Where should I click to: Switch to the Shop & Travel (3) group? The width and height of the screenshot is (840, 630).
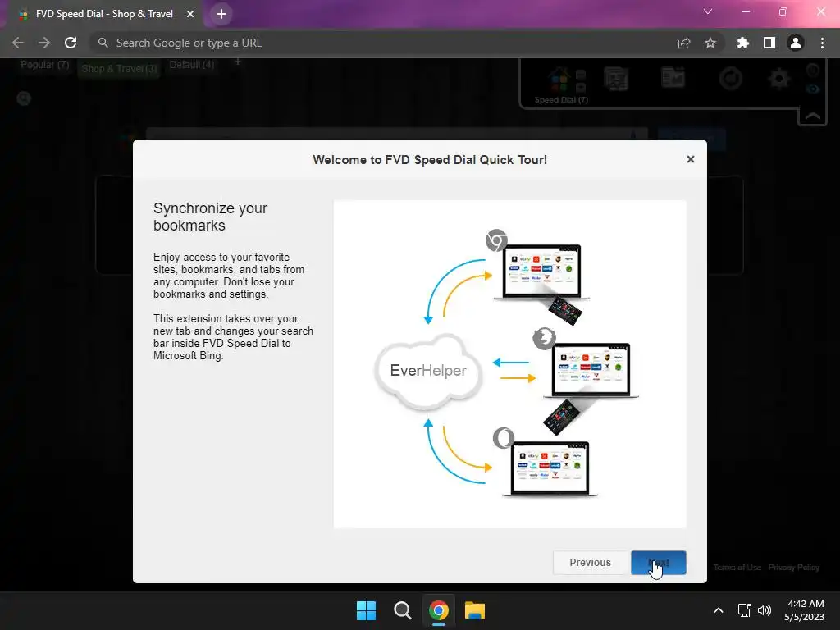(120, 69)
